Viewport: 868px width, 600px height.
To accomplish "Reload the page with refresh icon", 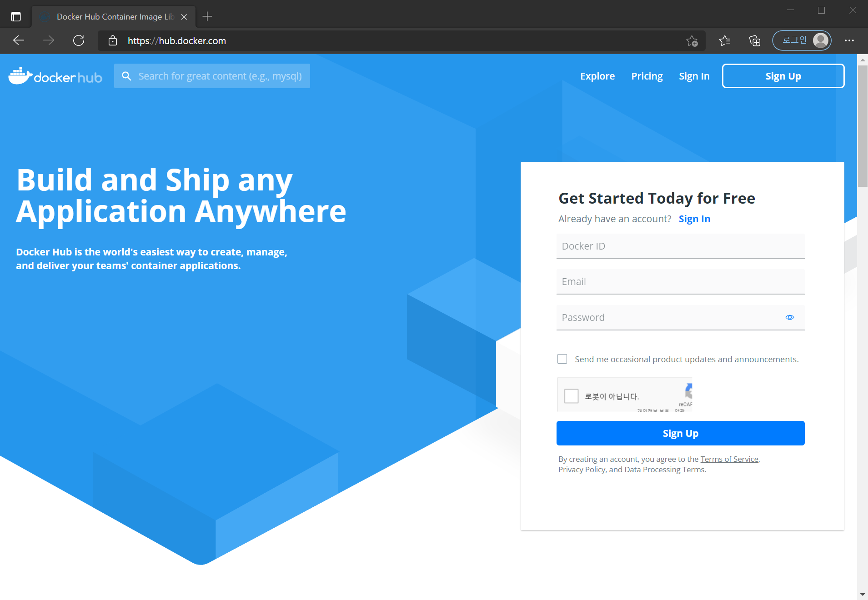I will tap(79, 40).
